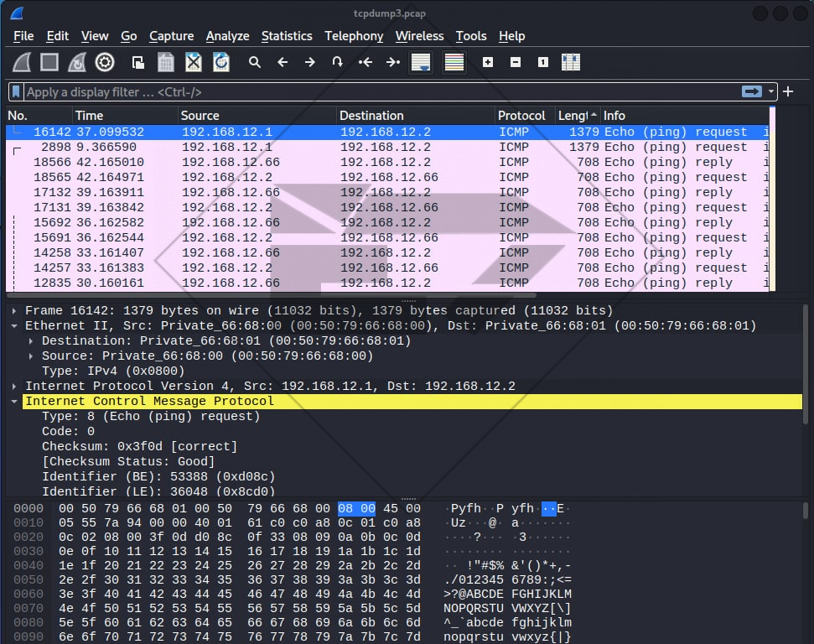Toggle packet list colorization
814x644 pixels.
(x=454, y=62)
